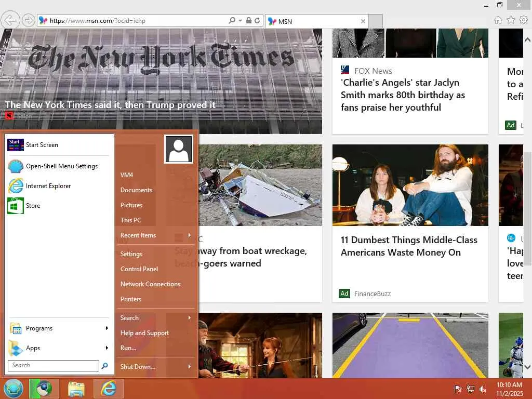Expand Shut Down options arrow
The width and height of the screenshot is (532, 399).
pos(189,367)
